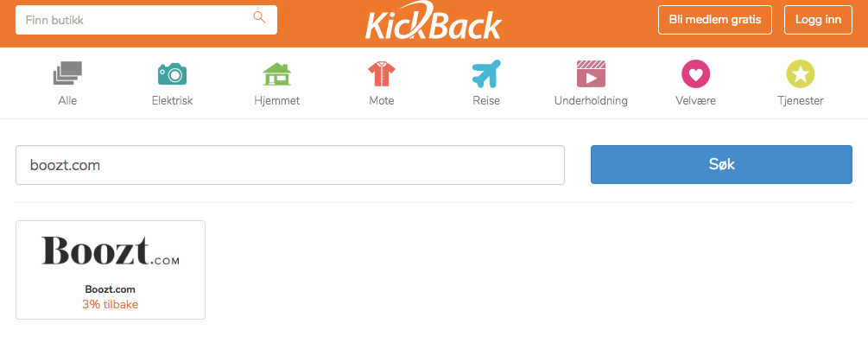
Task: Open the Boozt.com logo thumbnail
Action: click(x=111, y=250)
